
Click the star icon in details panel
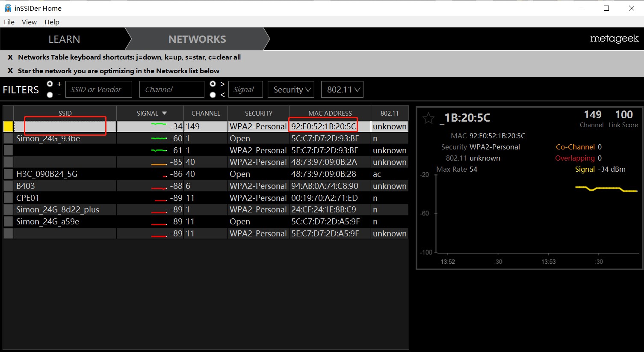click(x=428, y=118)
